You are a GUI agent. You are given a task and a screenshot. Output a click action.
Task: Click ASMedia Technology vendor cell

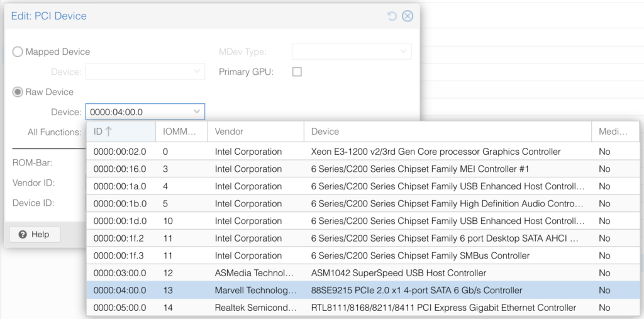click(x=255, y=273)
